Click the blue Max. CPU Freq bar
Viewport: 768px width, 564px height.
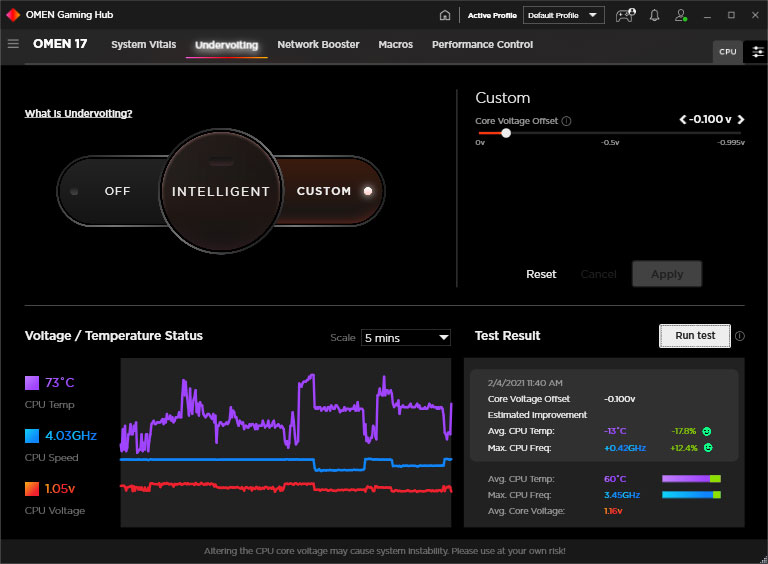691,495
